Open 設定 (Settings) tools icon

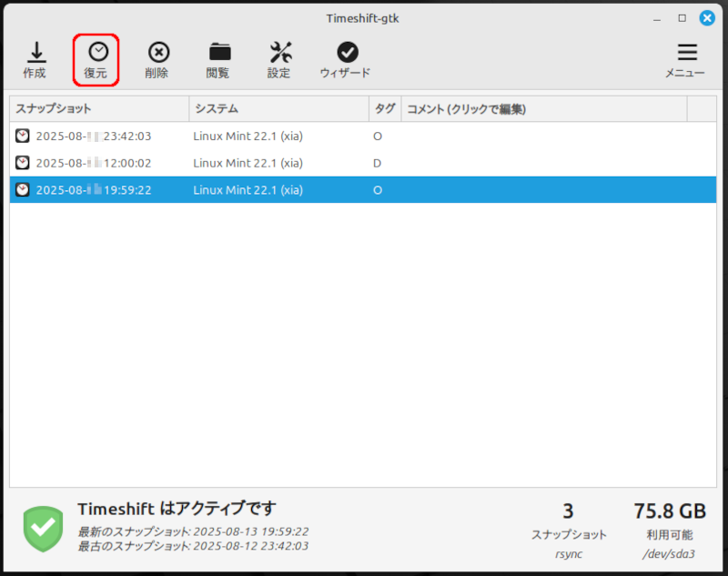pos(279,53)
